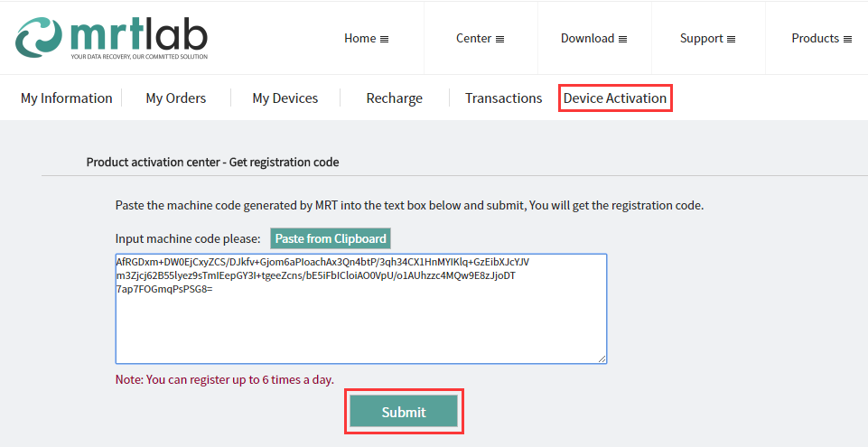Click the mrtlab logo

[x=111, y=38]
